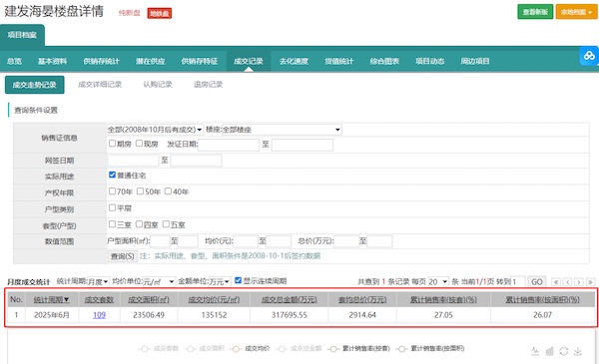Open the 109 成交套数 link

point(99,315)
